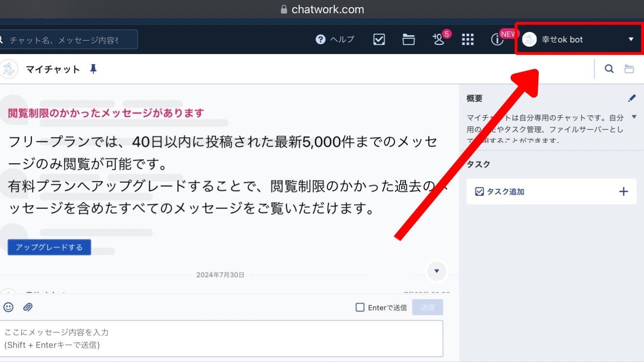Expand the 幸せok bot account dropdown arrow
Image resolution: width=644 pixels, height=362 pixels.
[631, 40]
